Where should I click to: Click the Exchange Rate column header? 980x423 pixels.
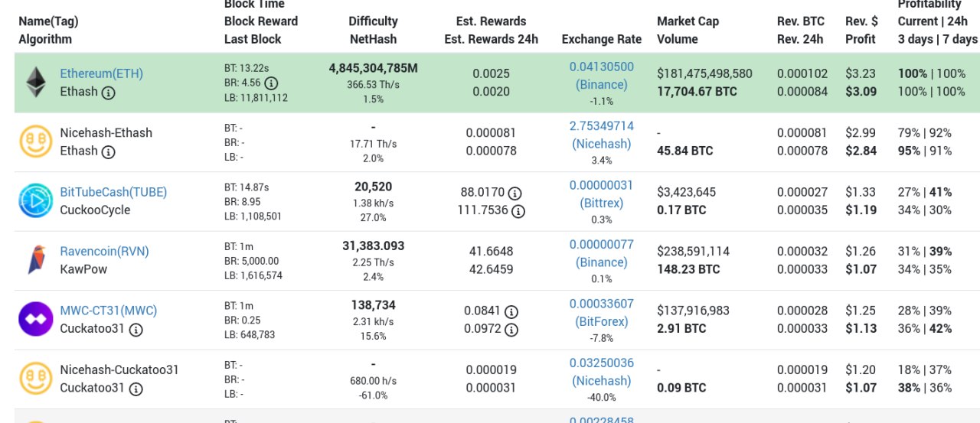602,39
